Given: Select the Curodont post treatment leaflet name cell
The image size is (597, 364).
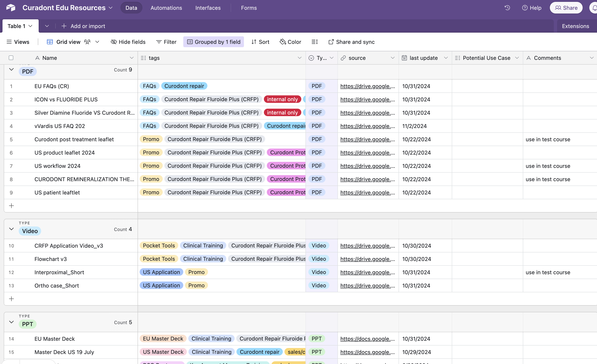Looking at the screenshot, I should (74, 139).
